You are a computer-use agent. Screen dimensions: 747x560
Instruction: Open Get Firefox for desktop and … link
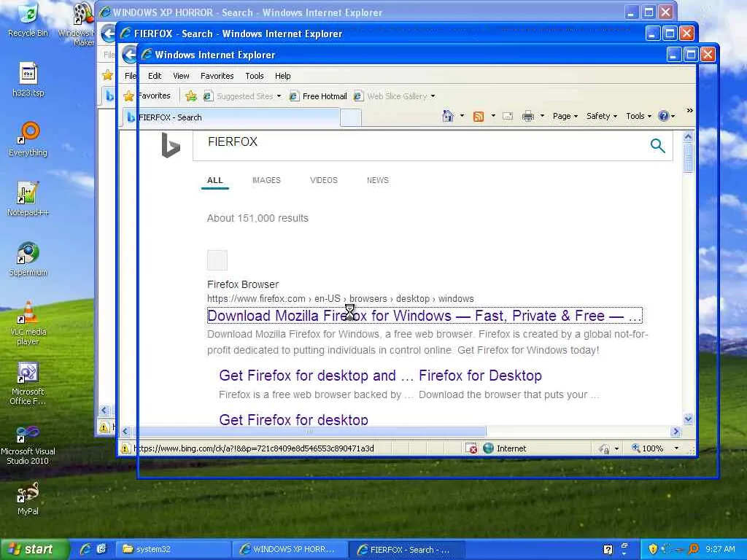click(317, 376)
